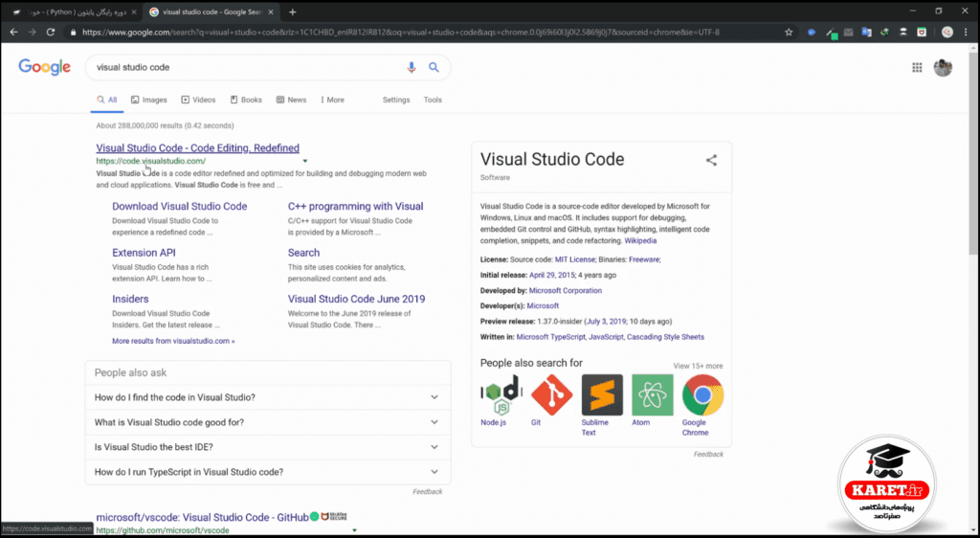This screenshot has width=980, height=538.
Task: Open the Freeware link
Action: click(644, 259)
